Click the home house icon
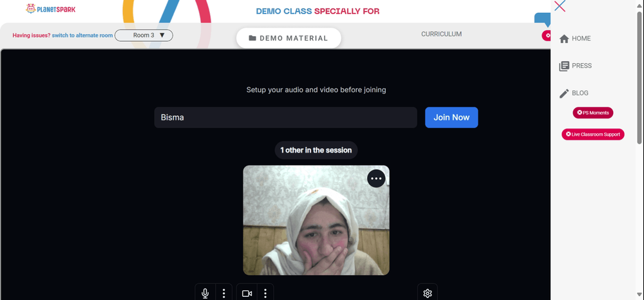644x300 pixels. point(564,39)
